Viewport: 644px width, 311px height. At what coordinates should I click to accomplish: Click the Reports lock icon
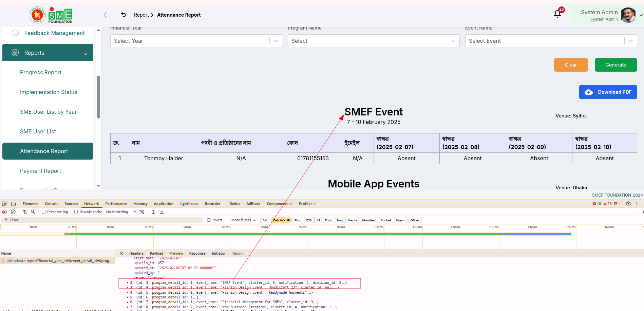coord(15,53)
